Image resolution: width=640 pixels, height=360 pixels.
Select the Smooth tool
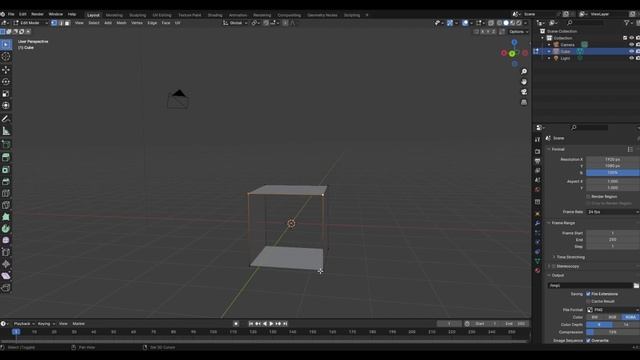[x=6, y=240]
